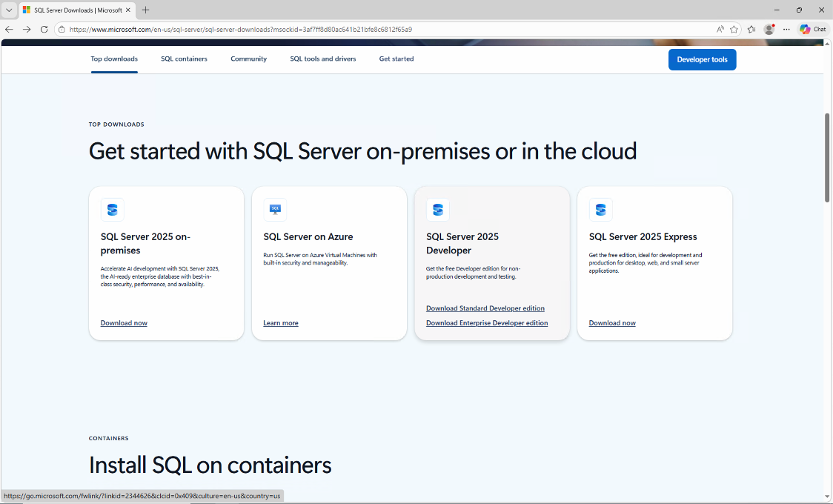Click the page vertical scrollbar thumb

[827, 157]
